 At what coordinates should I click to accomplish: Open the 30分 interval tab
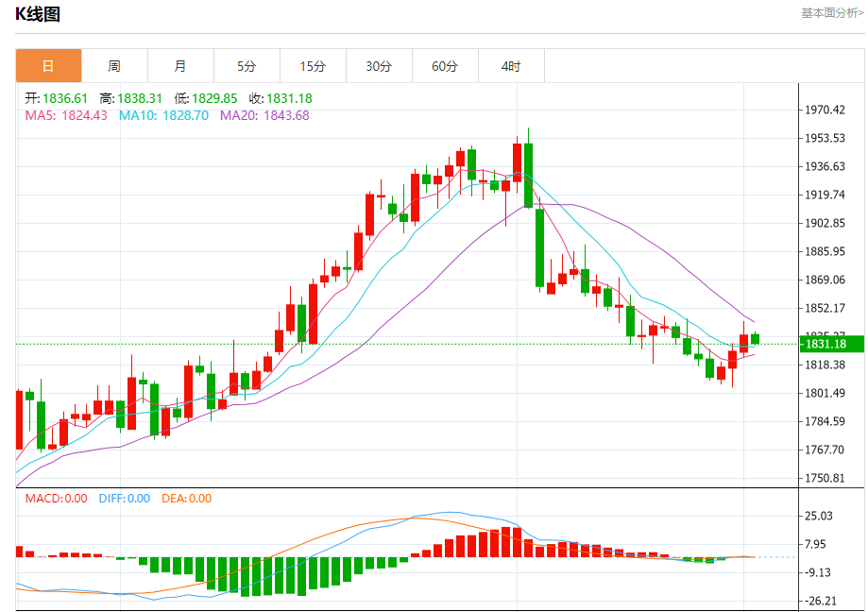tap(379, 66)
